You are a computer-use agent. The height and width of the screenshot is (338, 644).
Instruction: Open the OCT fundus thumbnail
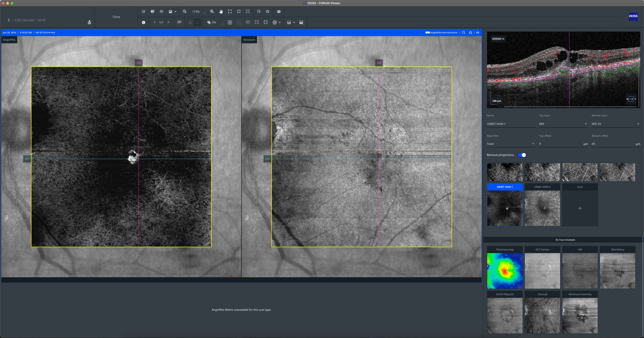[542, 268]
